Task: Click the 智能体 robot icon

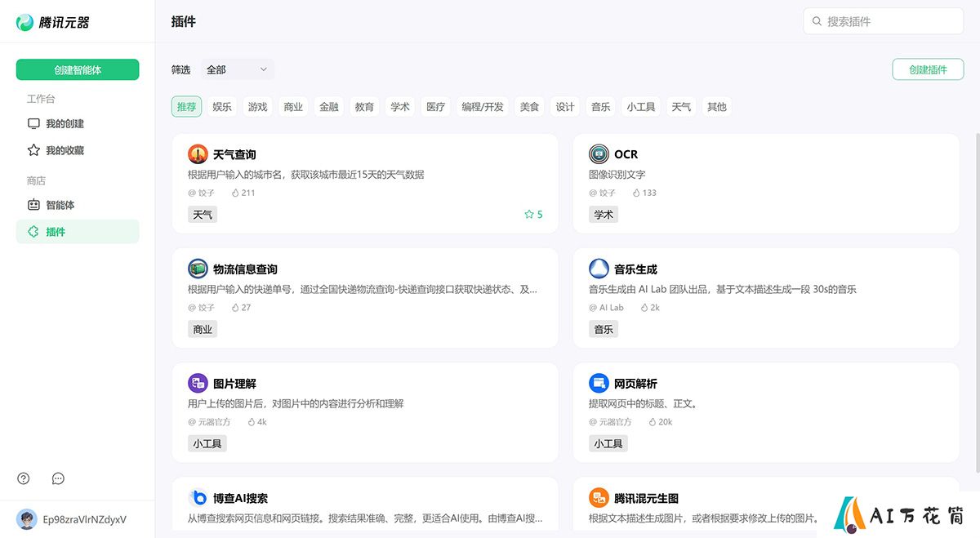Action: tap(33, 205)
